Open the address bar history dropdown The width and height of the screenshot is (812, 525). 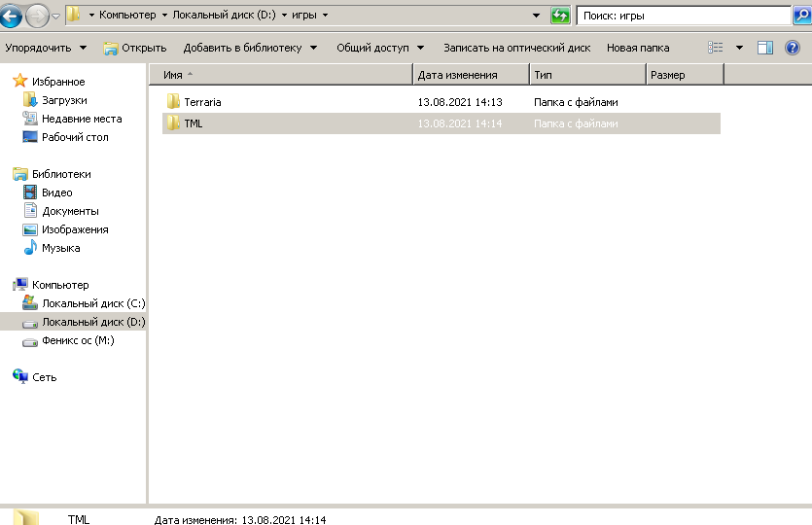tap(537, 16)
